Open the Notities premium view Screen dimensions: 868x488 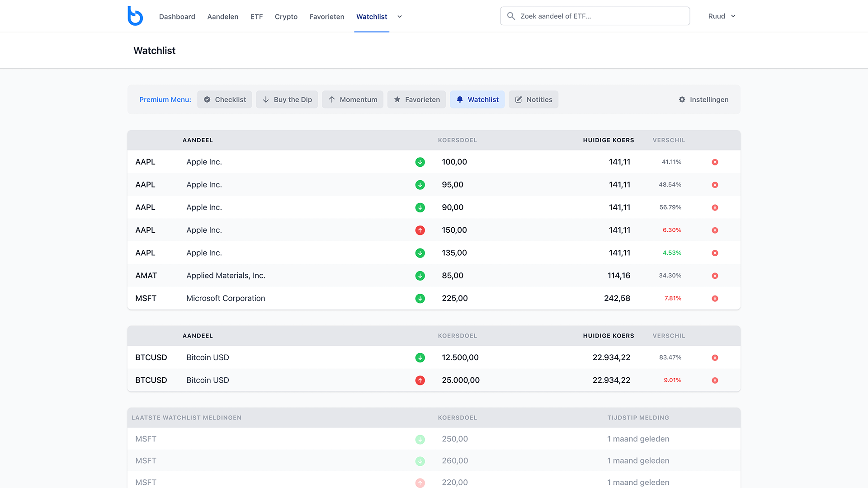pyautogui.click(x=533, y=99)
